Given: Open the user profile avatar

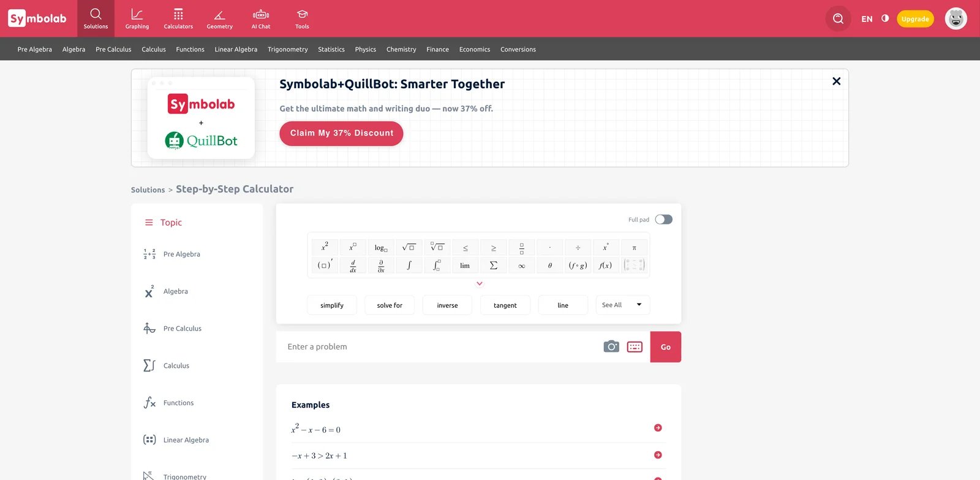Looking at the screenshot, I should point(956,18).
